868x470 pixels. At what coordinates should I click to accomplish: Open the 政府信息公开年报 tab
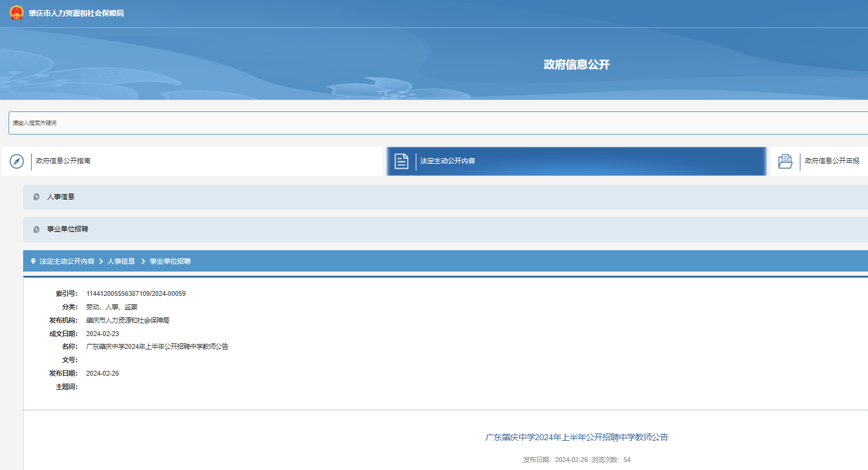(x=831, y=161)
